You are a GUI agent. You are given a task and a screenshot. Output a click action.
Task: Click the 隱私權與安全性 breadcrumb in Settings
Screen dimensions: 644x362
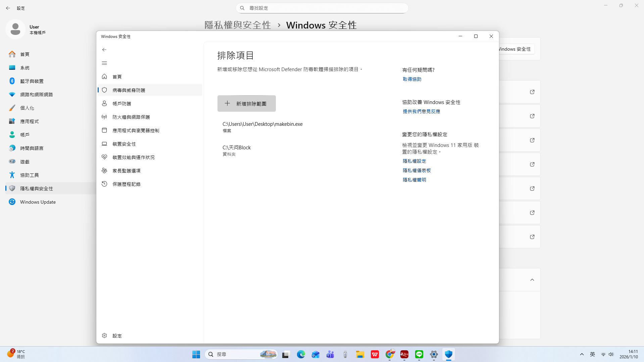click(x=238, y=25)
